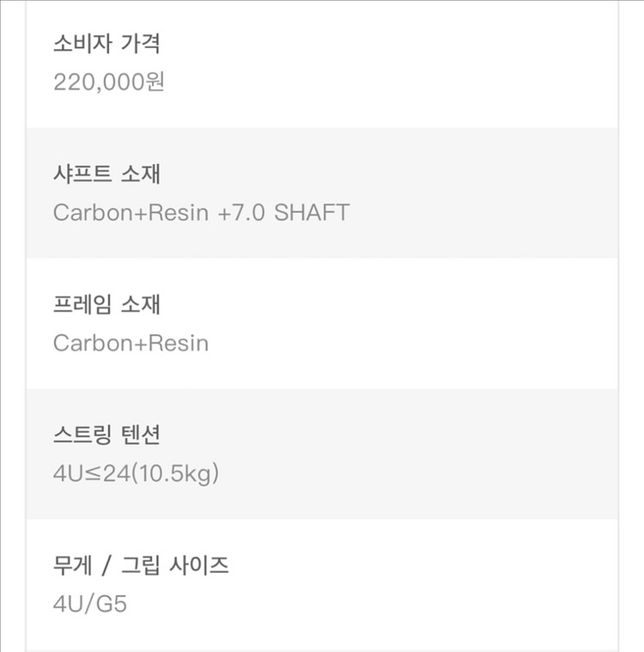Click the frame Carbon+Resin value

[131, 343]
